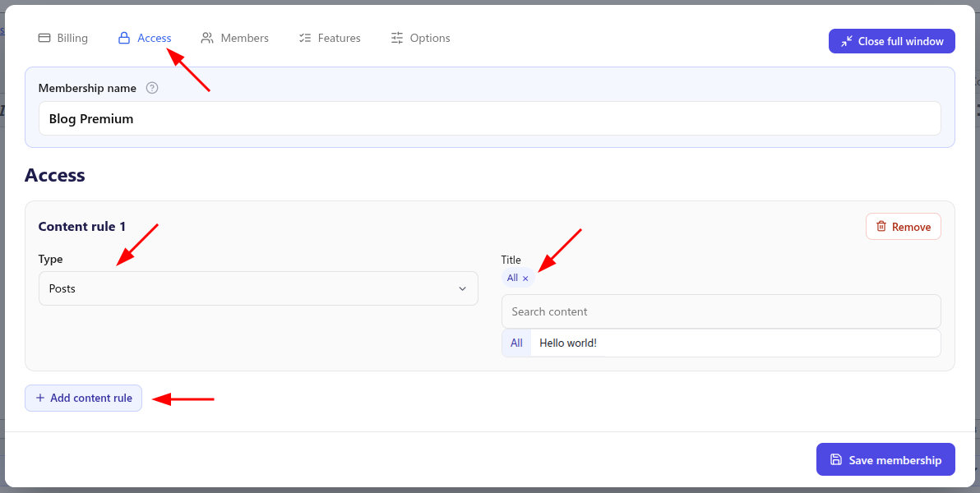The image size is (980, 493).
Task: Click the Billing credit card icon
Action: 44,38
